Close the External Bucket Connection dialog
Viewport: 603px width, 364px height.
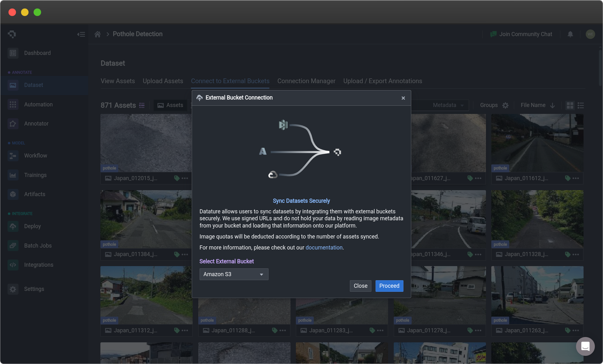403,98
